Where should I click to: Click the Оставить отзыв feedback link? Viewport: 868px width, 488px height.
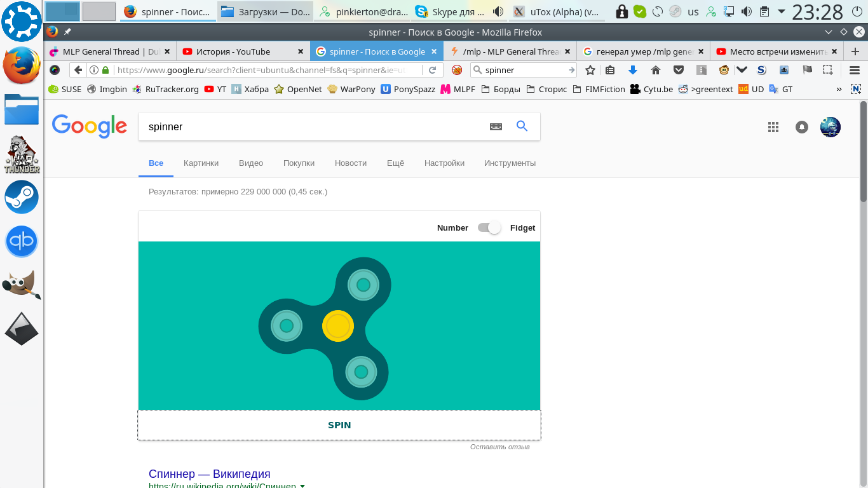click(499, 447)
